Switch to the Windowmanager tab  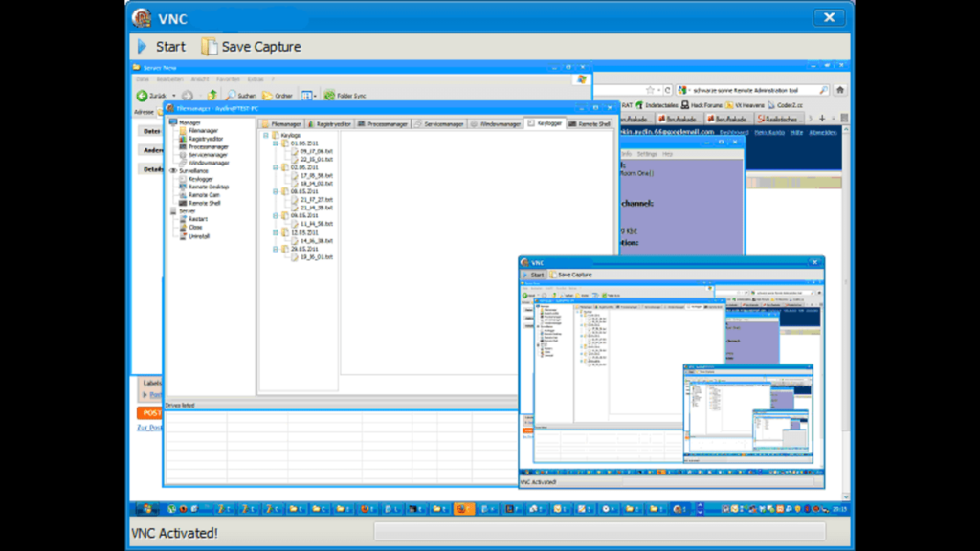(x=496, y=123)
